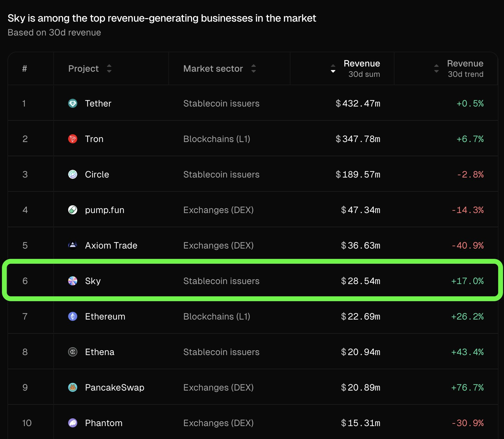Select Ethena's Stablecoin issuers sector
Screen dimensions: 504x439
pos(221,352)
